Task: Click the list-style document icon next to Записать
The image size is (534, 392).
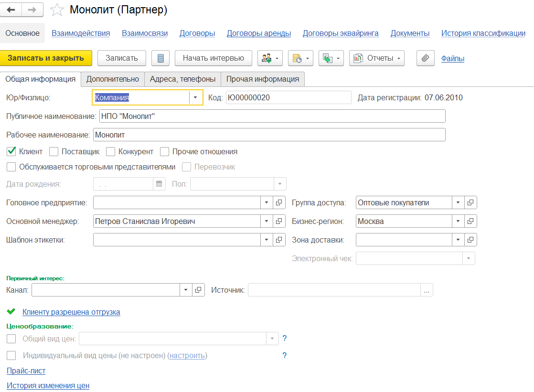Action: tap(160, 58)
